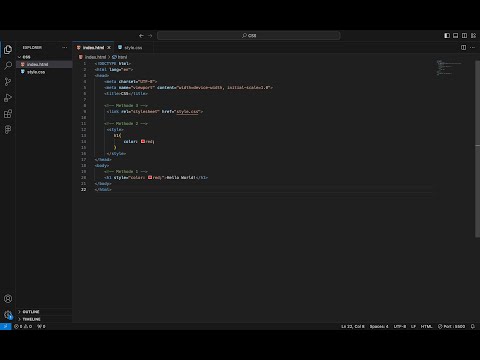This screenshot has height=360, width=480.
Task: Go forward with the right arrow
Action: (150, 36)
